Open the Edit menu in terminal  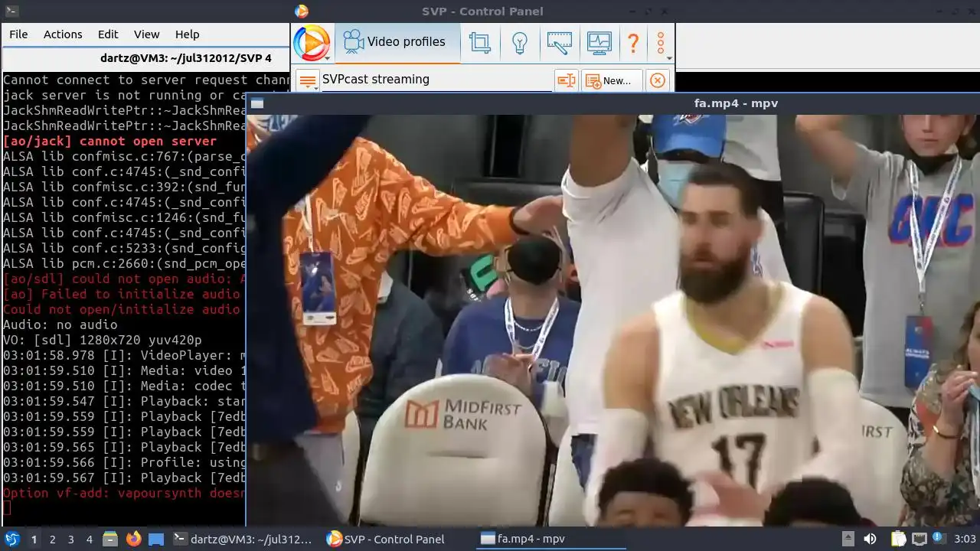tap(108, 34)
